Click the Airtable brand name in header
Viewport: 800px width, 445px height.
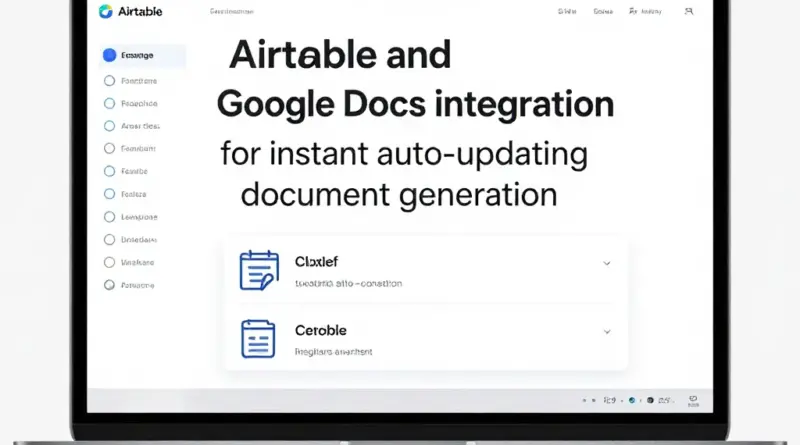(x=140, y=11)
